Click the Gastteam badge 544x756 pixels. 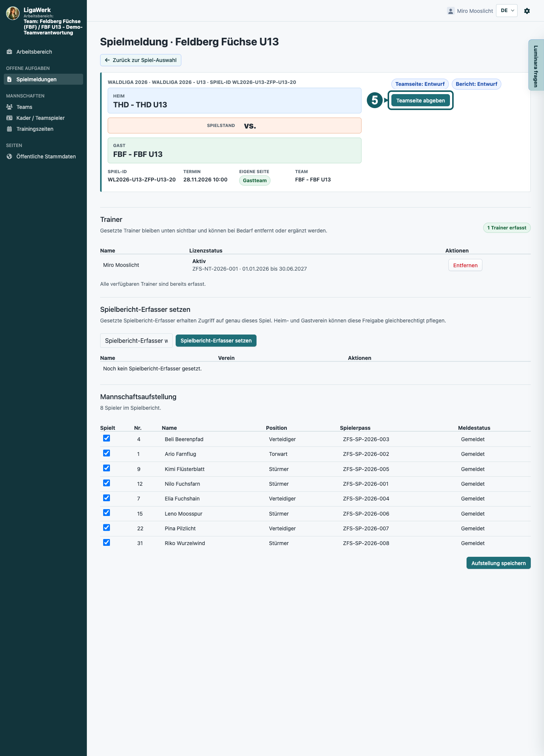pyautogui.click(x=255, y=181)
